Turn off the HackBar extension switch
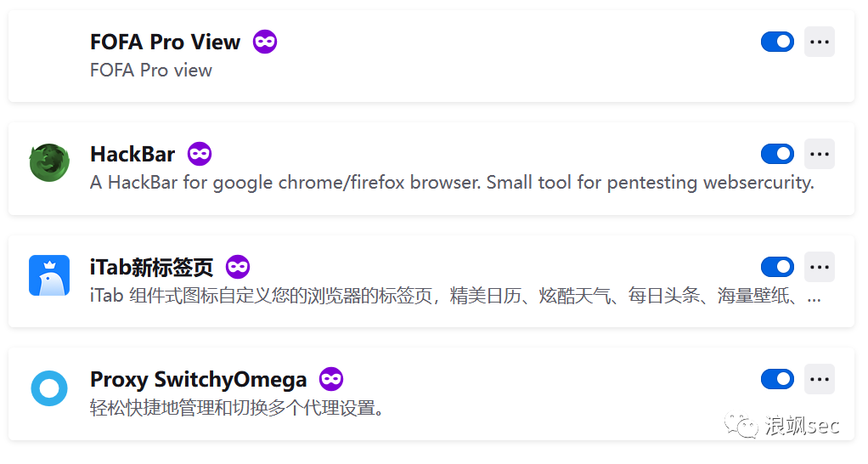 (x=777, y=154)
